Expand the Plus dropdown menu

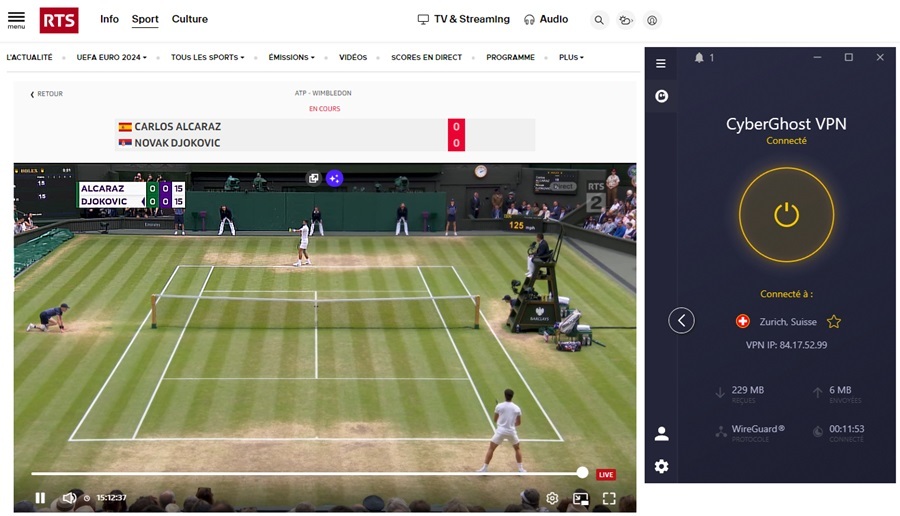tap(571, 57)
